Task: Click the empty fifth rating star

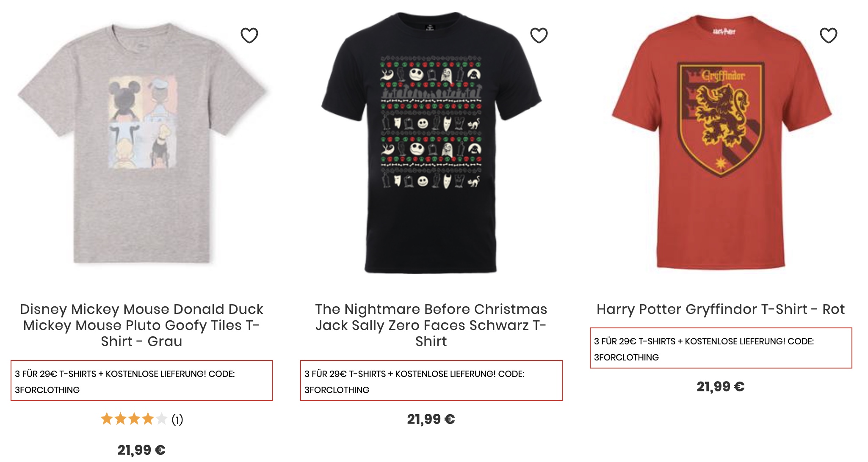Action: tap(161, 419)
